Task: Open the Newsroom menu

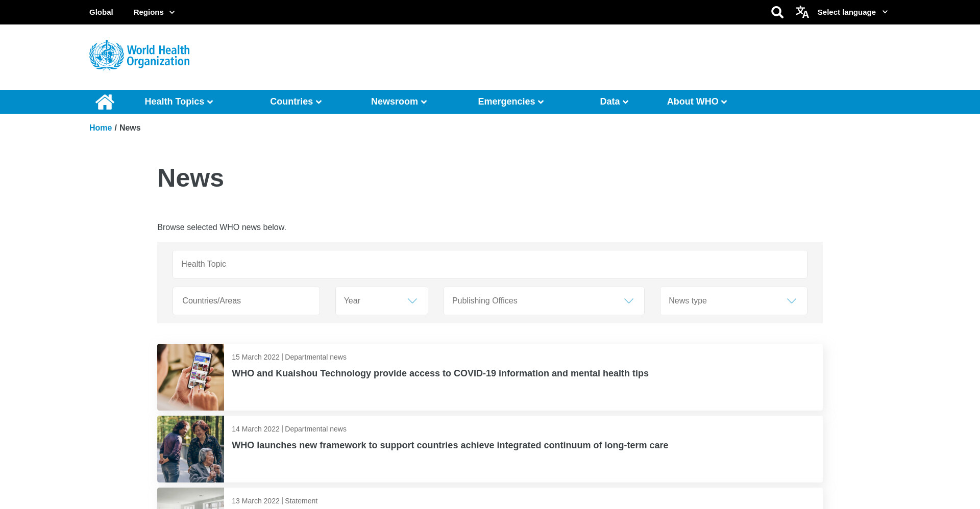Action: (399, 101)
